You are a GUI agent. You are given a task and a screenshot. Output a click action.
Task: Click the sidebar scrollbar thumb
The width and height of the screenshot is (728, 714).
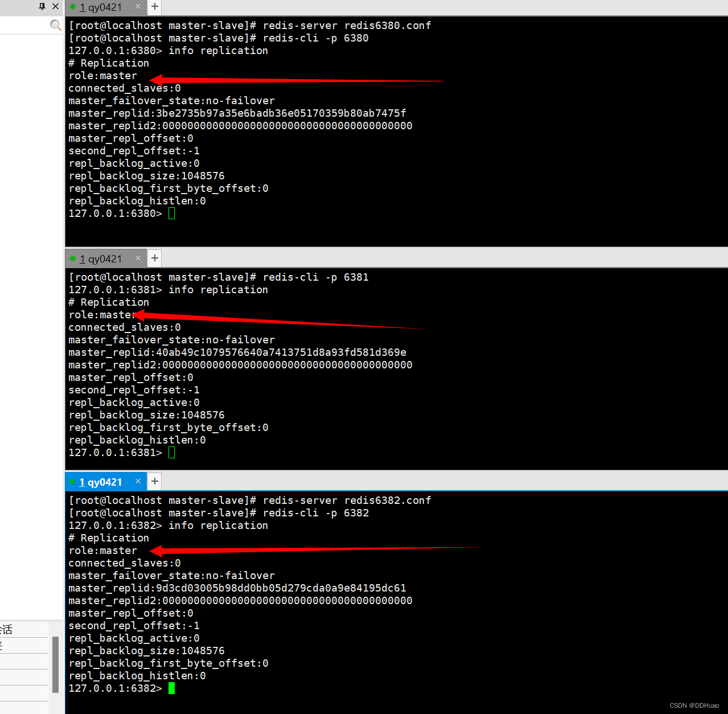coord(55,665)
